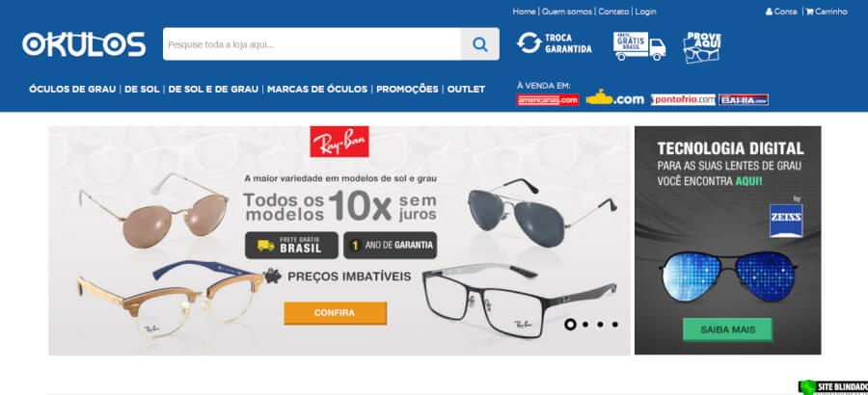Image resolution: width=868 pixels, height=395 pixels.
Task: Click the orange Confira button
Action: coord(335,312)
